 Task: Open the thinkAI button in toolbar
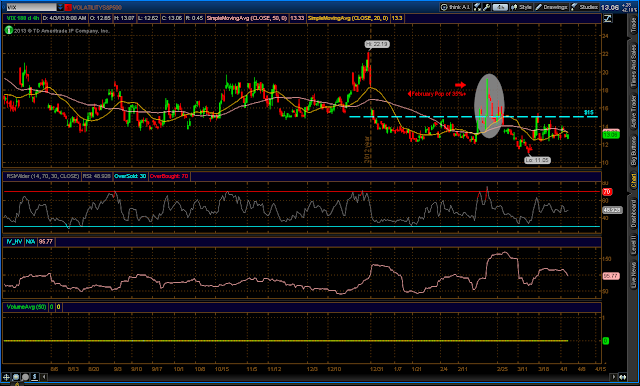click(x=456, y=7)
